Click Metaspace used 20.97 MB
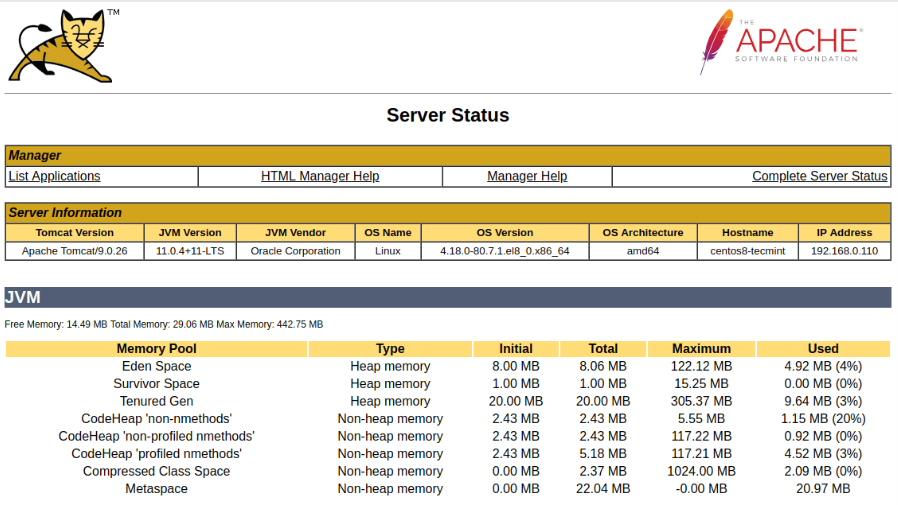Screen dimensions: 898x505 [823, 489]
